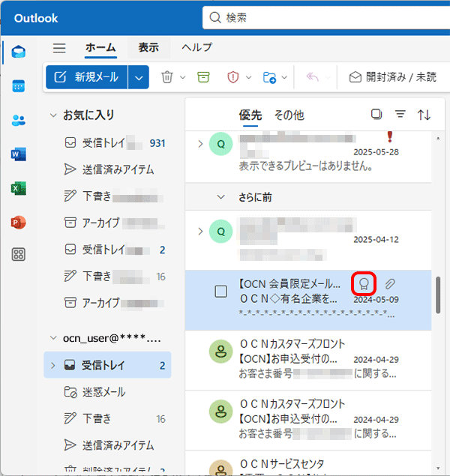Click the 新規メール button

pyautogui.click(x=87, y=76)
